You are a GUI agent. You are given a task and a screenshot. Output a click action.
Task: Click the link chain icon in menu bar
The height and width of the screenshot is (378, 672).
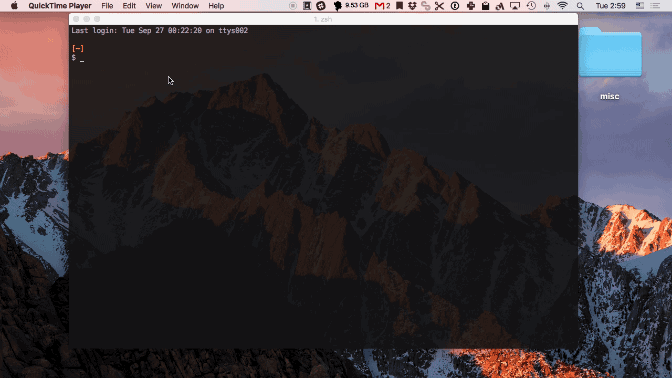[426, 6]
